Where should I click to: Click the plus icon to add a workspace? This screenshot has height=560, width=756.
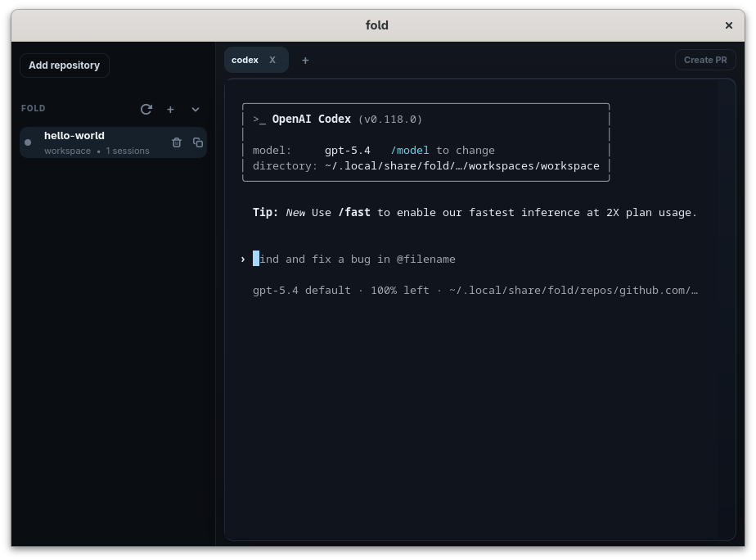coord(170,109)
